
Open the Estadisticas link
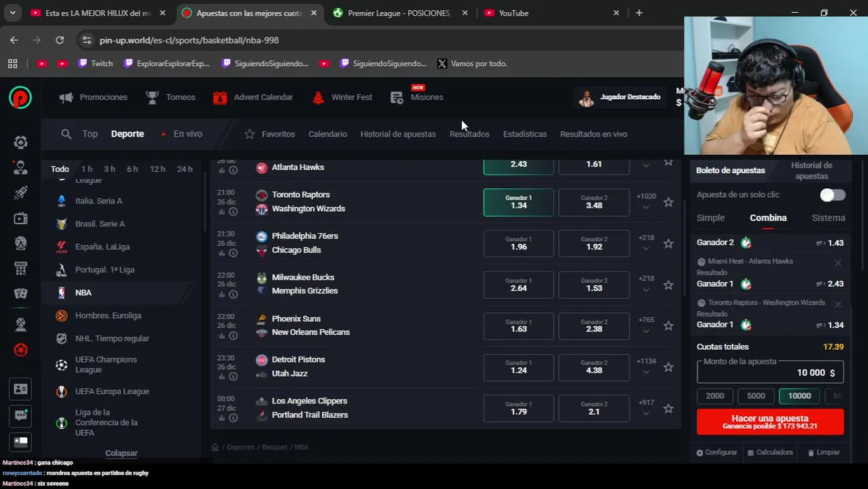point(524,134)
